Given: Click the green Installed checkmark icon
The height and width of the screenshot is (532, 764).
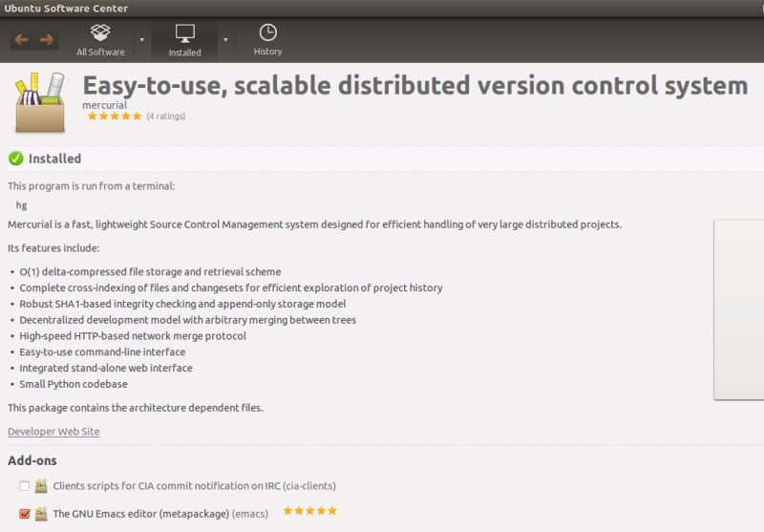Looking at the screenshot, I should (x=15, y=159).
